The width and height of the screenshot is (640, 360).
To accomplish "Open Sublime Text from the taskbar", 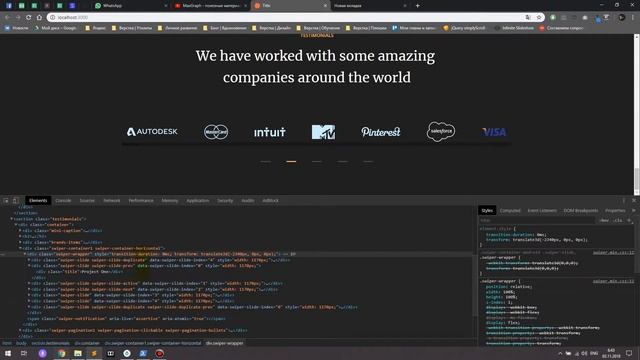I will point(94,353).
